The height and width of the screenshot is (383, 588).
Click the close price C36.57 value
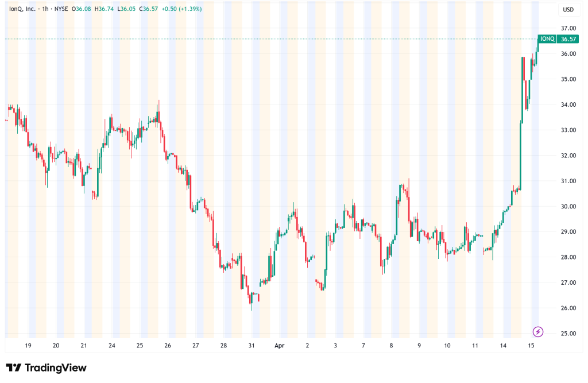click(149, 9)
